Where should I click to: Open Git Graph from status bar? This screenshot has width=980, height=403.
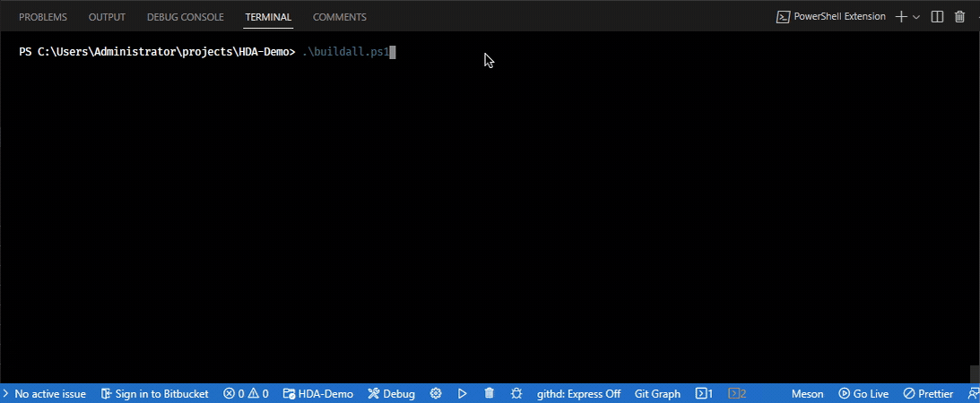657,394
